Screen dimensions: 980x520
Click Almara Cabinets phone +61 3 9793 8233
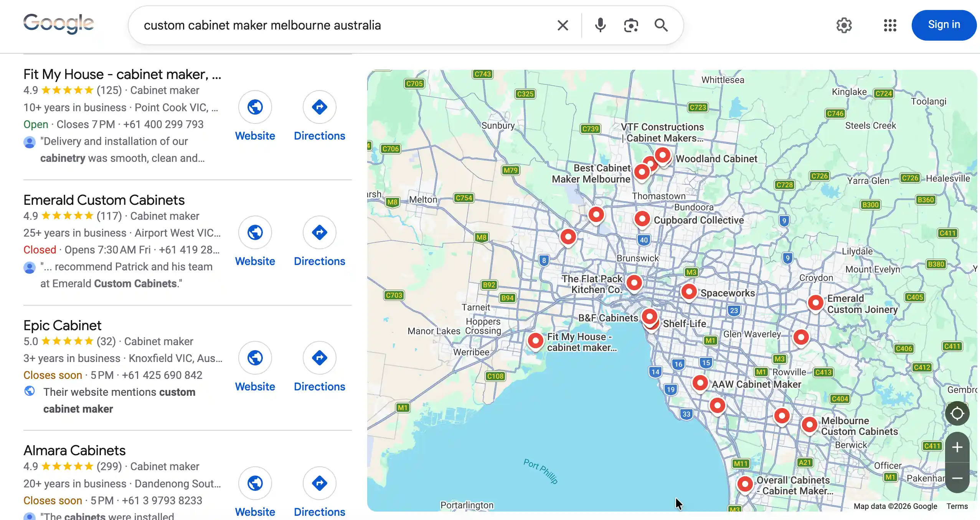tap(162, 500)
